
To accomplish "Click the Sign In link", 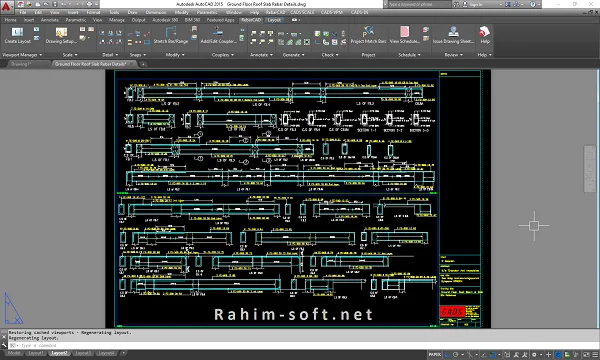I will 476,4.
